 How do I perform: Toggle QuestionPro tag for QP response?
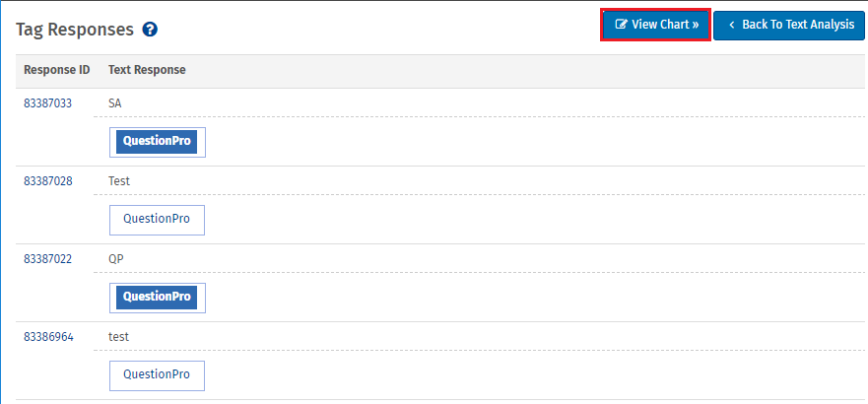coord(157,298)
